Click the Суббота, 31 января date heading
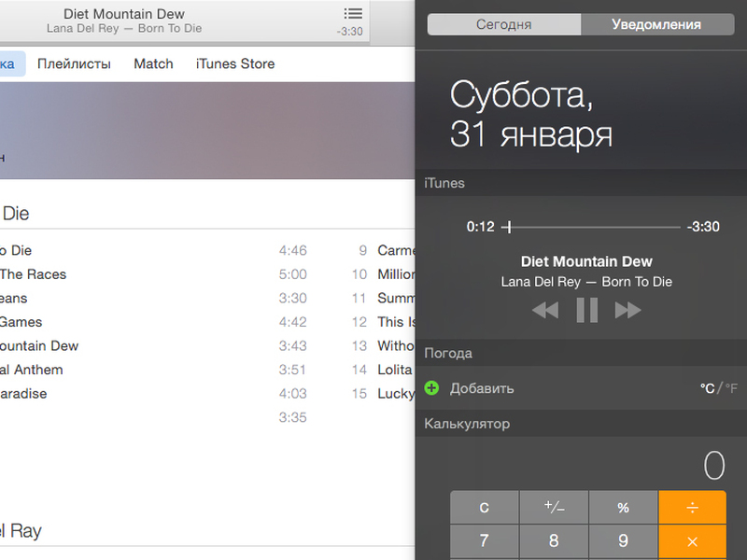Screen dimensions: 747x560 click(x=530, y=114)
